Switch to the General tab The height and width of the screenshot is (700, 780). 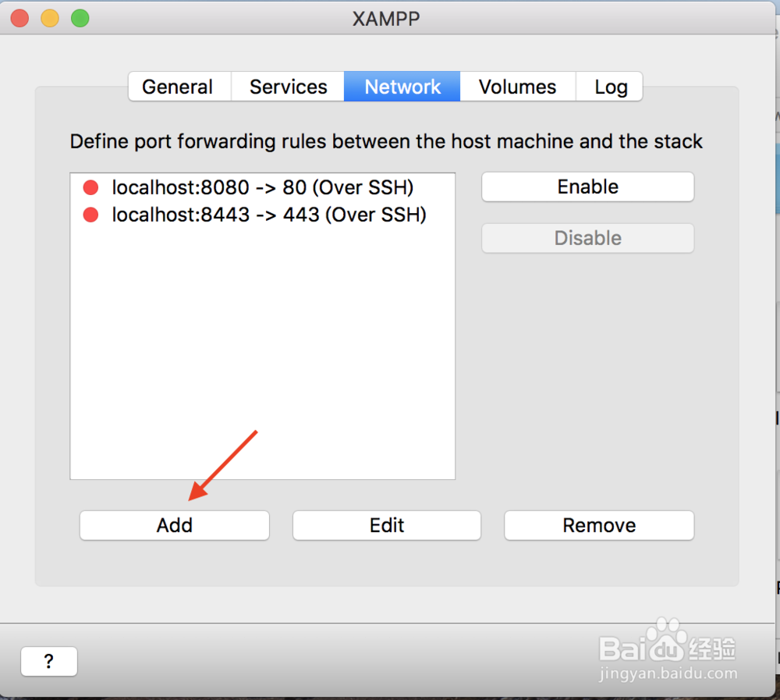coord(179,87)
